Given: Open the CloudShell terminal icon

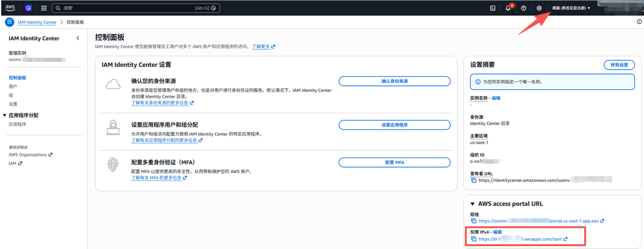Looking at the screenshot, I should click(493, 8).
